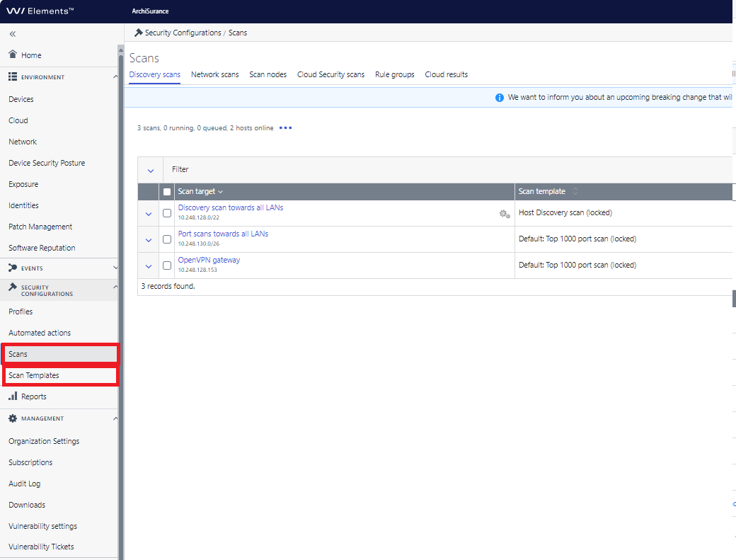Switch to the Network scans tab
Viewport: 736px width, 560px height.
[x=215, y=74]
